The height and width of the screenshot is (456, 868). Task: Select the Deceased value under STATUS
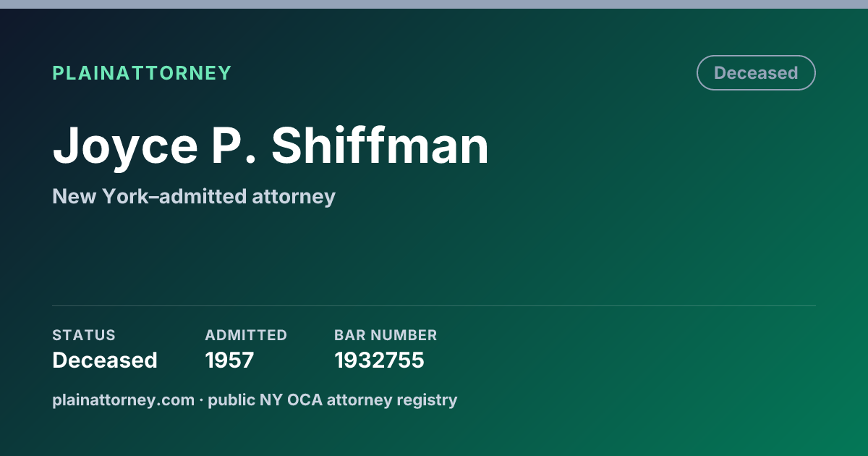tap(105, 360)
